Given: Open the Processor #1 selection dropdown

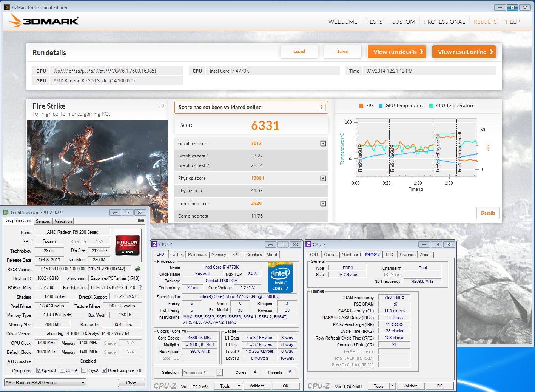Looking at the screenshot, I should tap(202, 373).
